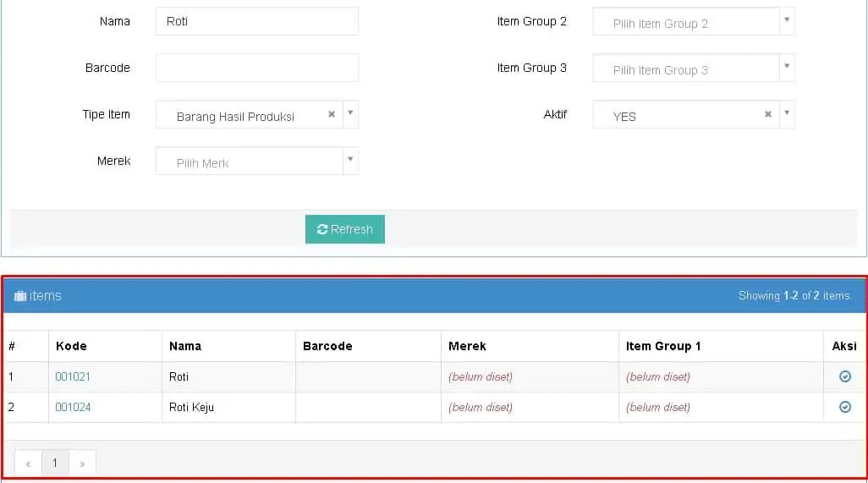This screenshot has width=868, height=483.
Task: Open item code 001021 link
Action: coord(73,376)
